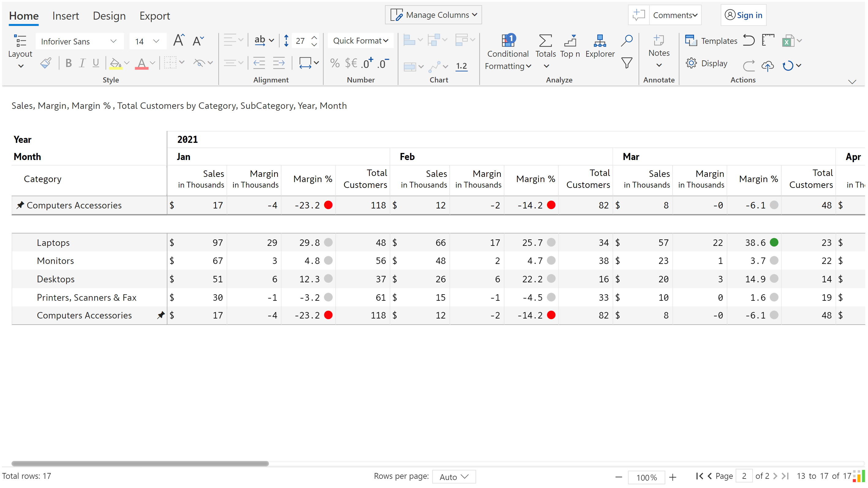Viewport: 868px width, 488px height.
Task: Click the increase decimal places icon
Action: coord(367,63)
